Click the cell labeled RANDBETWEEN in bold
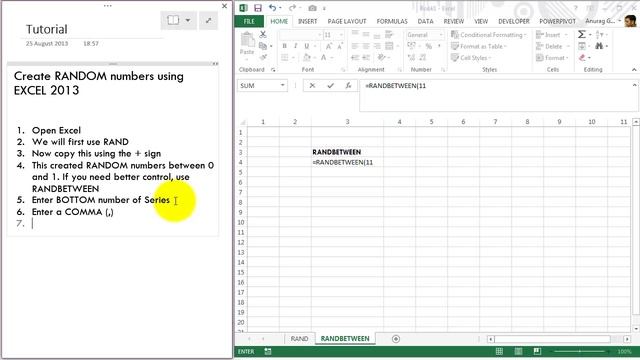This screenshot has width=640, height=360. pos(347,152)
